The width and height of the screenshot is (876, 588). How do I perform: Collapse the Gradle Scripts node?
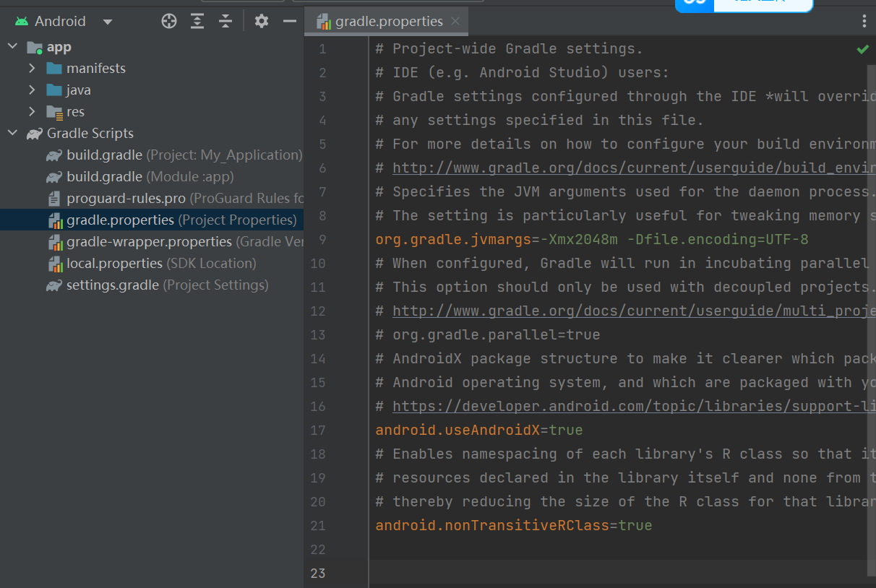pos(12,133)
